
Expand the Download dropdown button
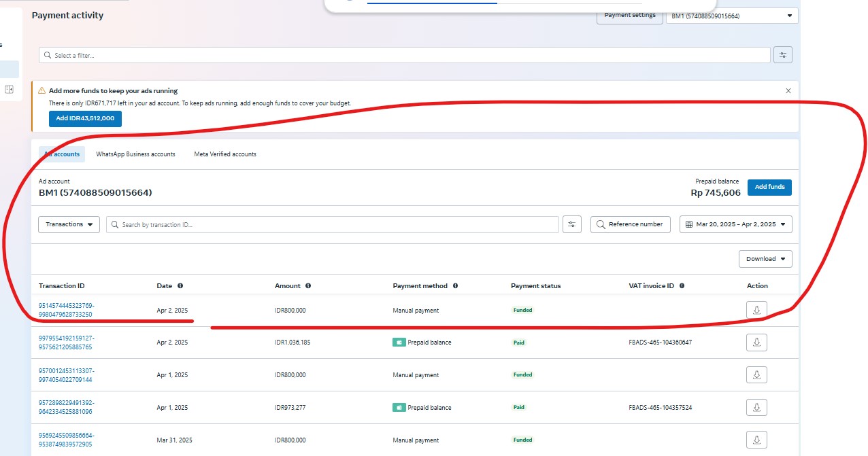pyautogui.click(x=765, y=259)
